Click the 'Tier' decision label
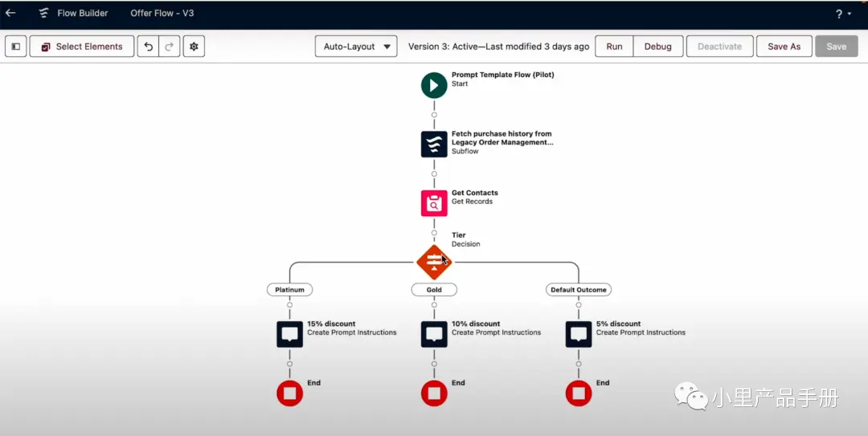The height and width of the screenshot is (436, 868). coord(459,235)
